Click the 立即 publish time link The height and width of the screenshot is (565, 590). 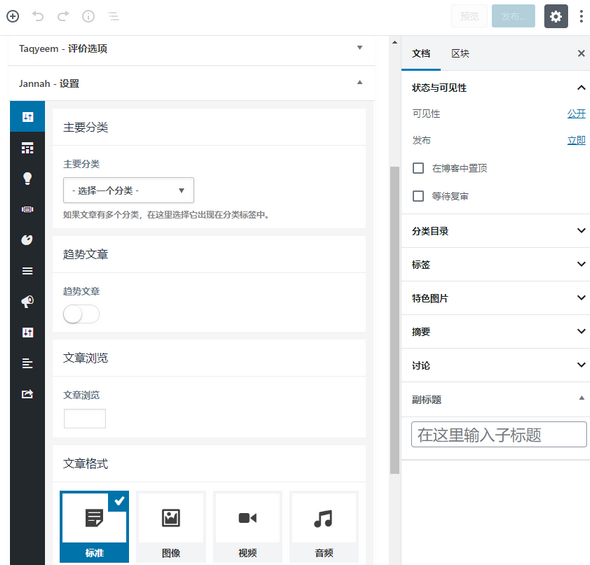576,140
